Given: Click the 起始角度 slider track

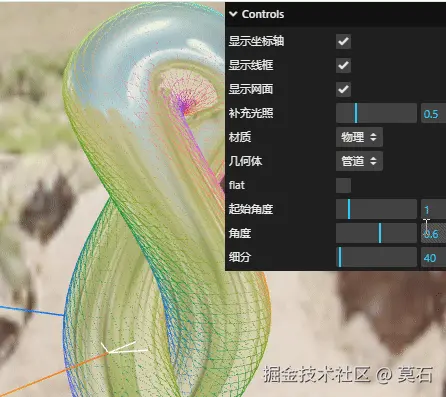Looking at the screenshot, I should pos(376,209).
